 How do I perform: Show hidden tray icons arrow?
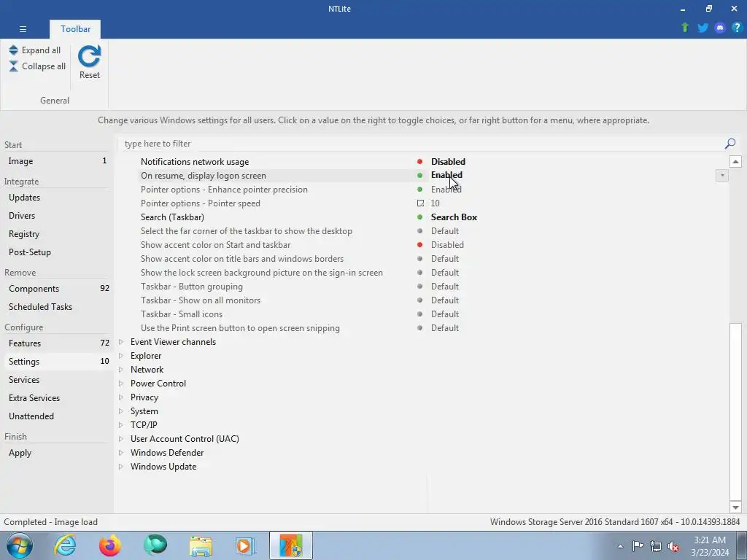click(x=620, y=546)
